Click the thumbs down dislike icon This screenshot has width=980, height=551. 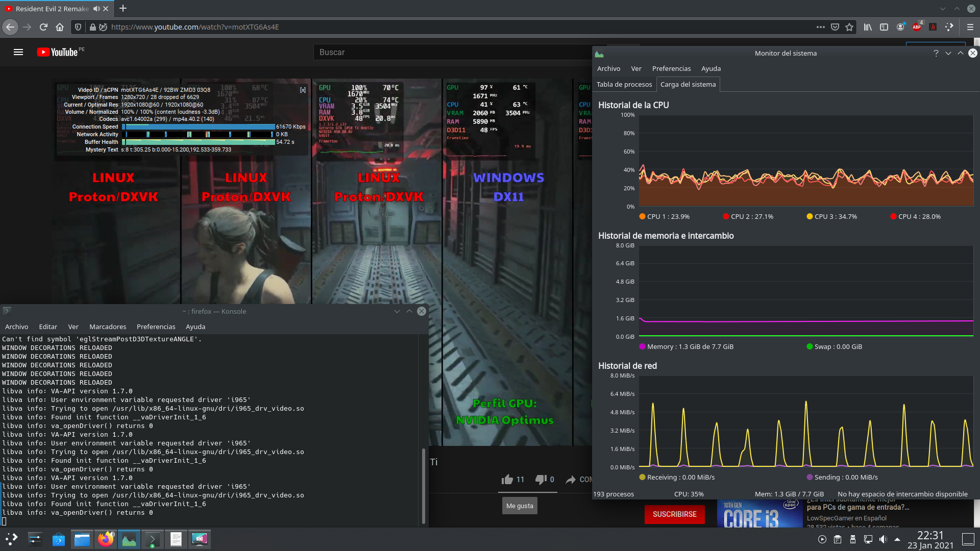point(541,479)
